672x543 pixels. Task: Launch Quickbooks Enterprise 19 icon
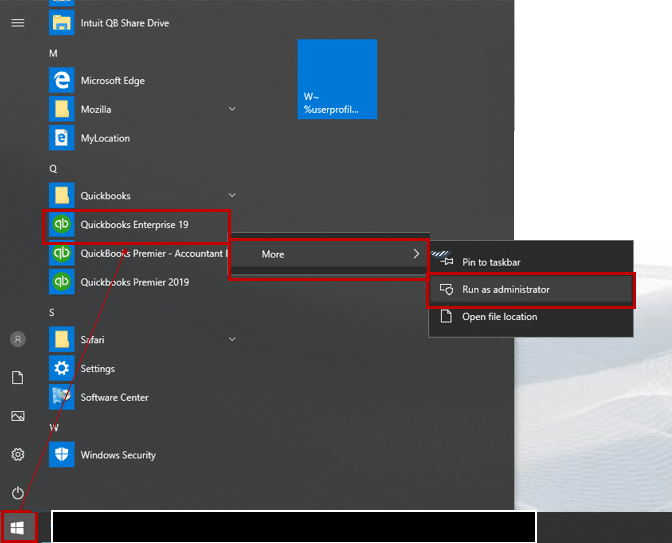click(61, 224)
